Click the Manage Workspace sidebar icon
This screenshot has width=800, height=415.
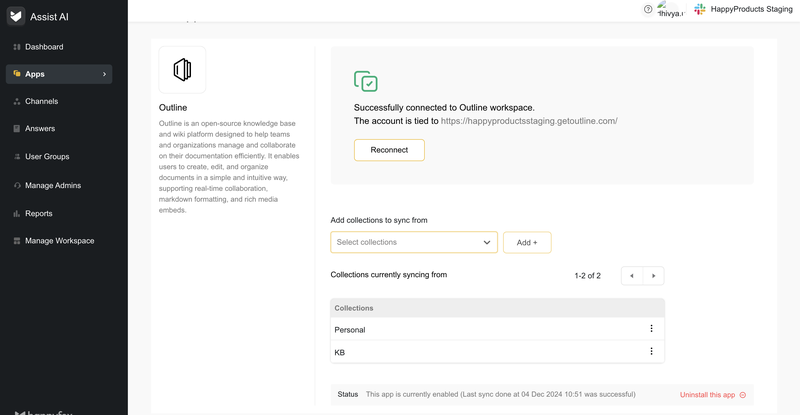coord(17,240)
